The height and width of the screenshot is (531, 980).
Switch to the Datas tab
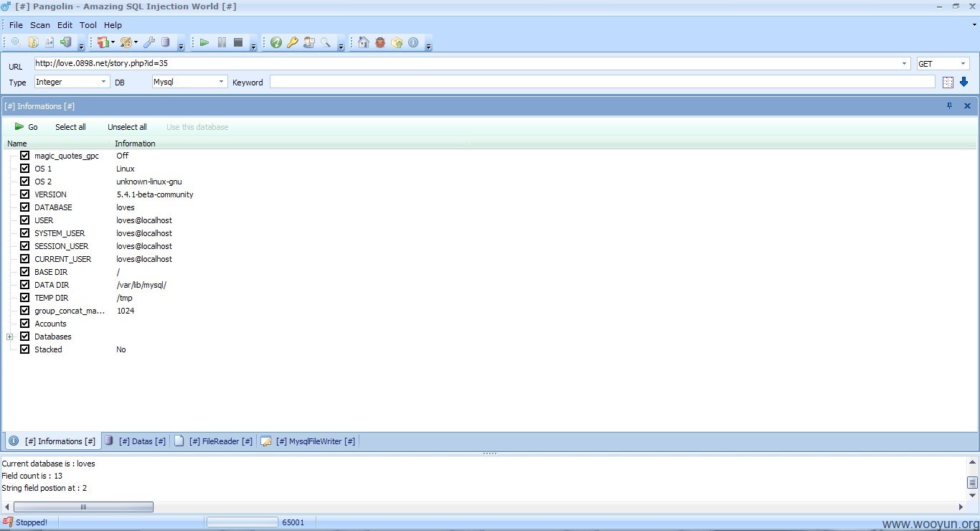coord(135,441)
